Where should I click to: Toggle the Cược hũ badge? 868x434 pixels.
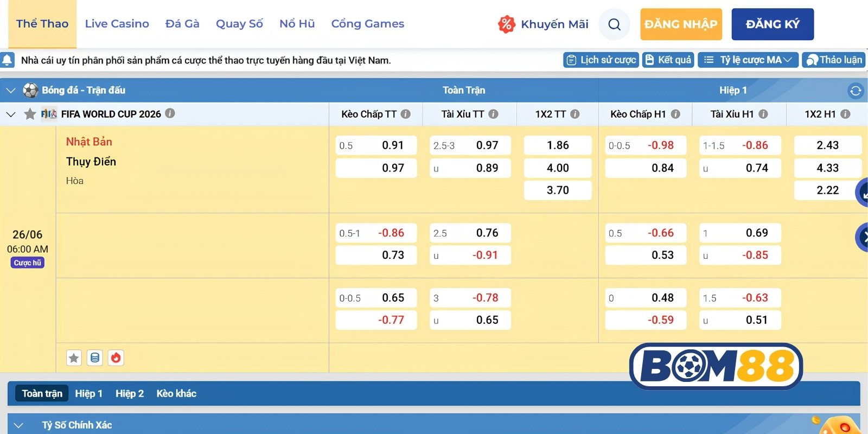coord(28,263)
